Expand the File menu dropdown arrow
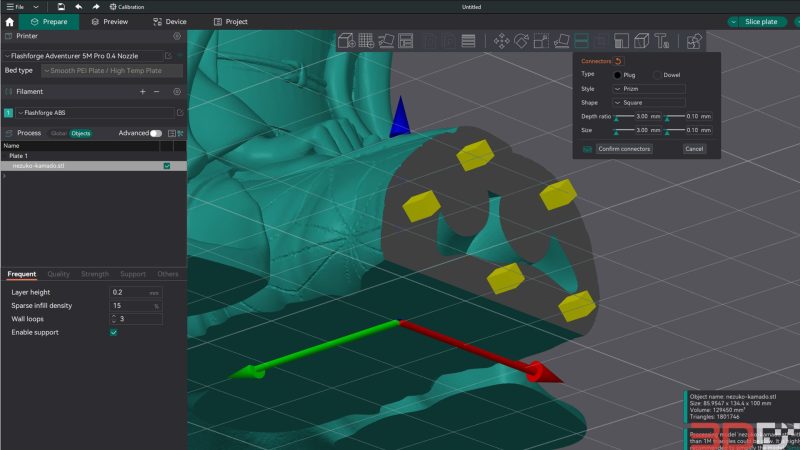The width and height of the screenshot is (800, 450). [x=36, y=7]
